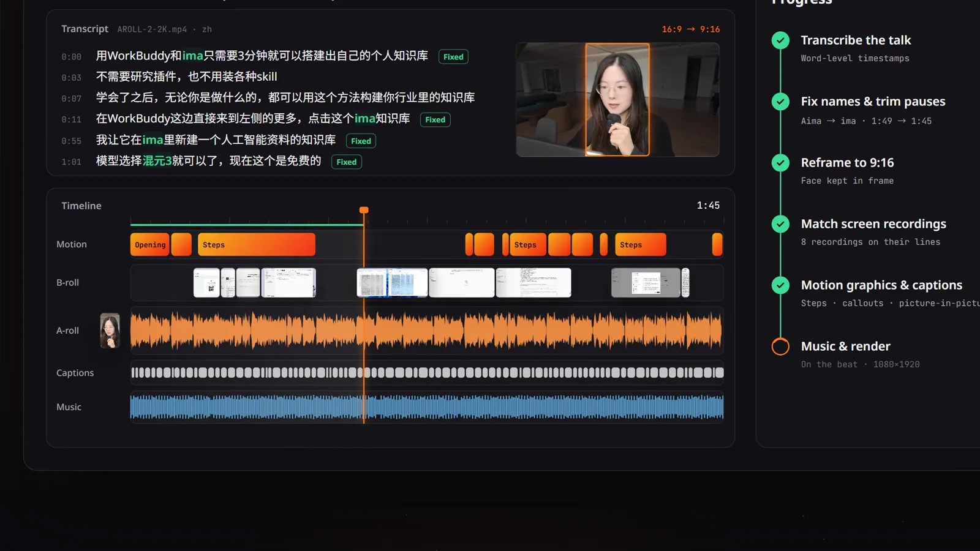Click the blue Music waveform track

pyautogui.click(x=427, y=407)
